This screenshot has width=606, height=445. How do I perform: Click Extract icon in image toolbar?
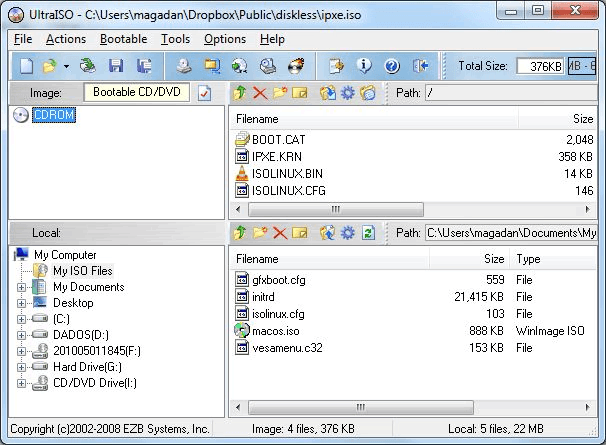pos(327,93)
